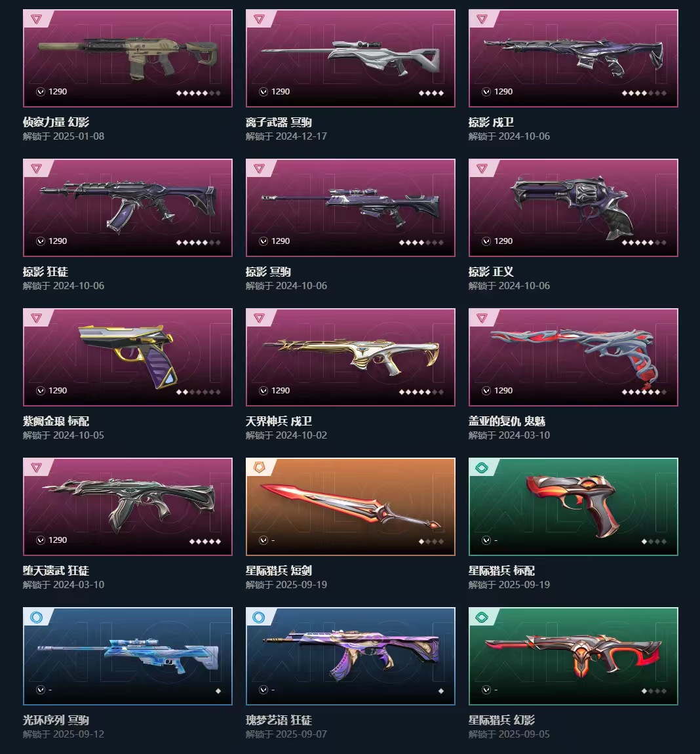Click the 堕天遗武 狂徒 title text

(x=56, y=571)
